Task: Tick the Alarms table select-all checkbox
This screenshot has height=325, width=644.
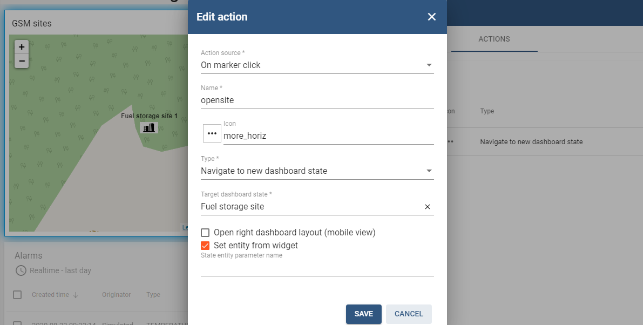Action: tap(17, 295)
